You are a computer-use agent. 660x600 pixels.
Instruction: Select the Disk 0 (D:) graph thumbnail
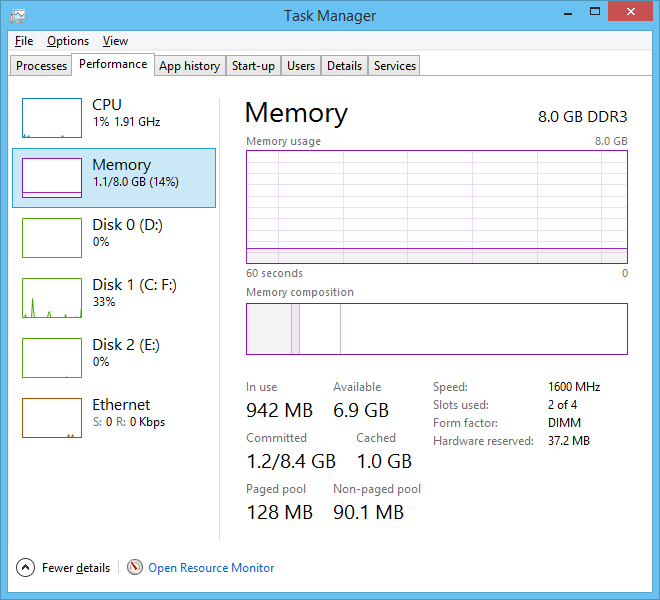coord(52,238)
